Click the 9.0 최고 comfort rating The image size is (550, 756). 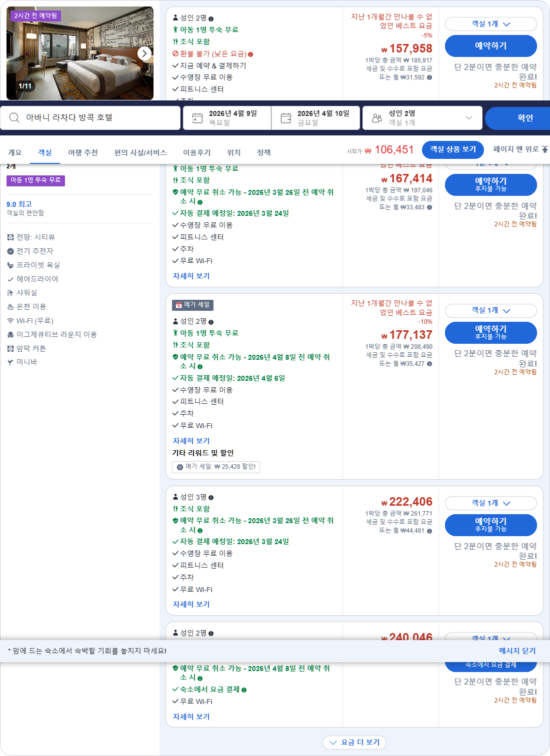point(19,204)
